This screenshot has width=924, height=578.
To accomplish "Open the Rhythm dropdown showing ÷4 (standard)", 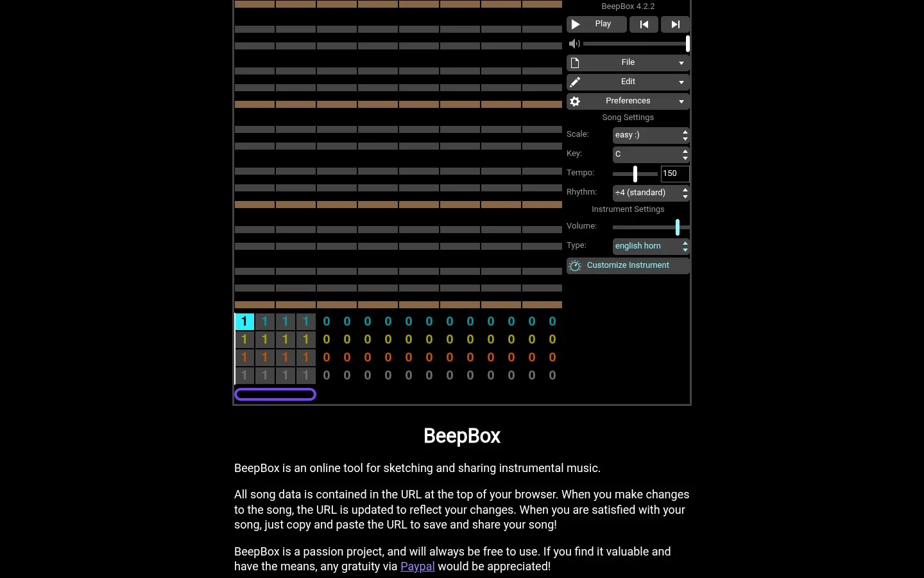I will [651, 193].
